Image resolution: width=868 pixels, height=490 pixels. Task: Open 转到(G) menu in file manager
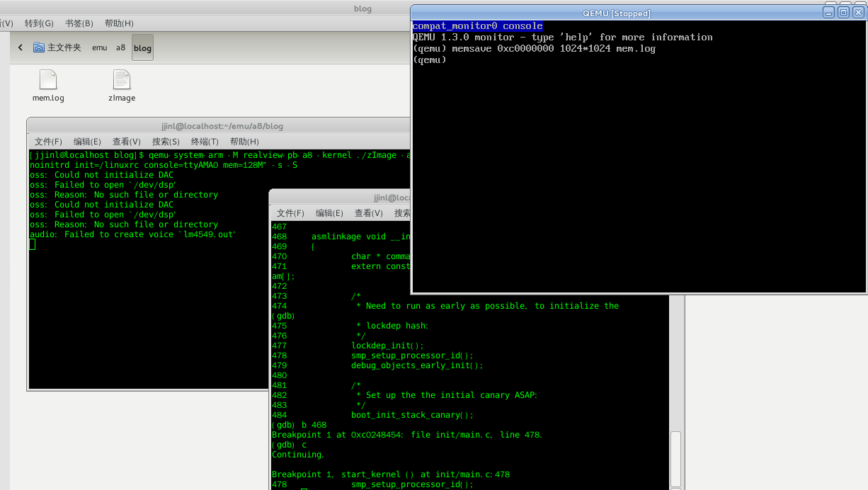pos(39,23)
